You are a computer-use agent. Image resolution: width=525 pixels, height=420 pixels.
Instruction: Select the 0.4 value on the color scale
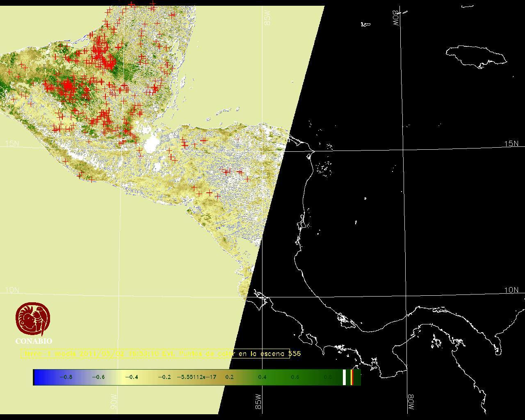(x=262, y=377)
